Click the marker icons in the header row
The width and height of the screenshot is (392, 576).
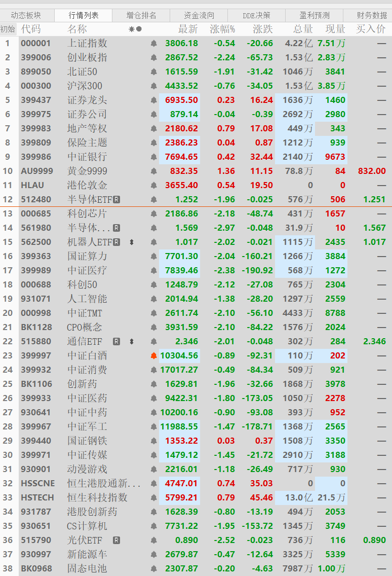(x=135, y=29)
